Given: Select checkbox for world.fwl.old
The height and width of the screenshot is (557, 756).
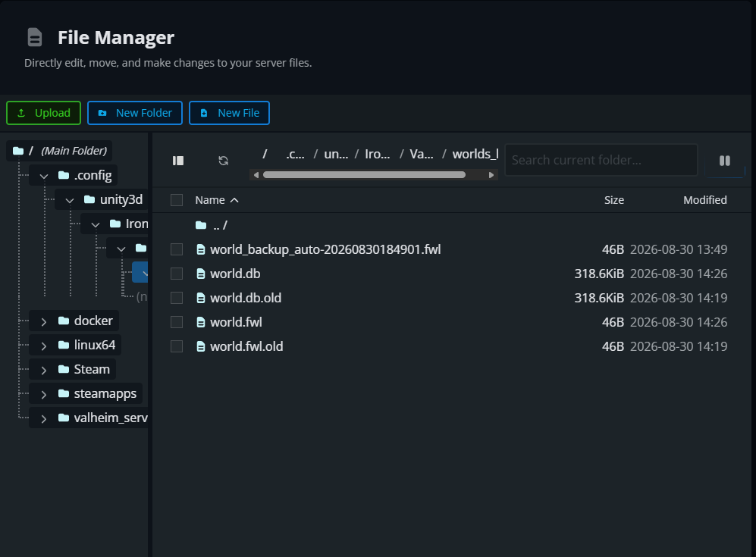Looking at the screenshot, I should click(177, 346).
